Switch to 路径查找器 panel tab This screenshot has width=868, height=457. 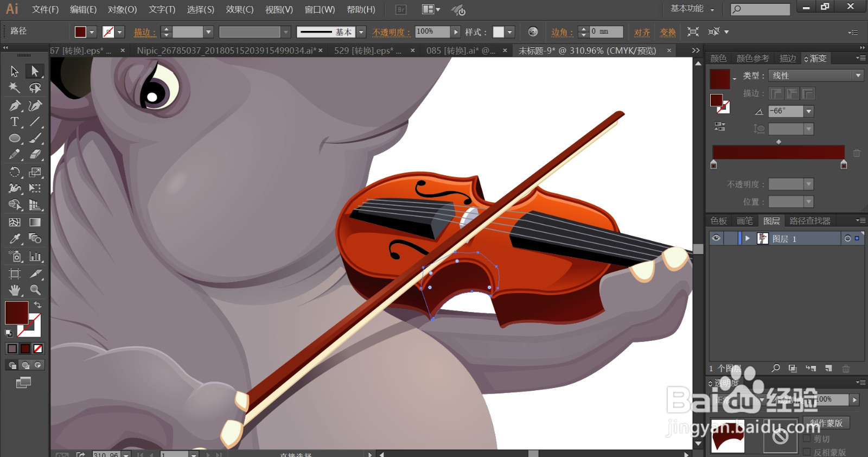810,221
